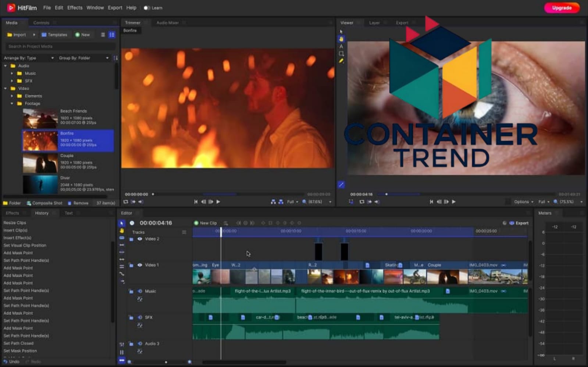Select the Editor hand tool

pyautogui.click(x=122, y=231)
